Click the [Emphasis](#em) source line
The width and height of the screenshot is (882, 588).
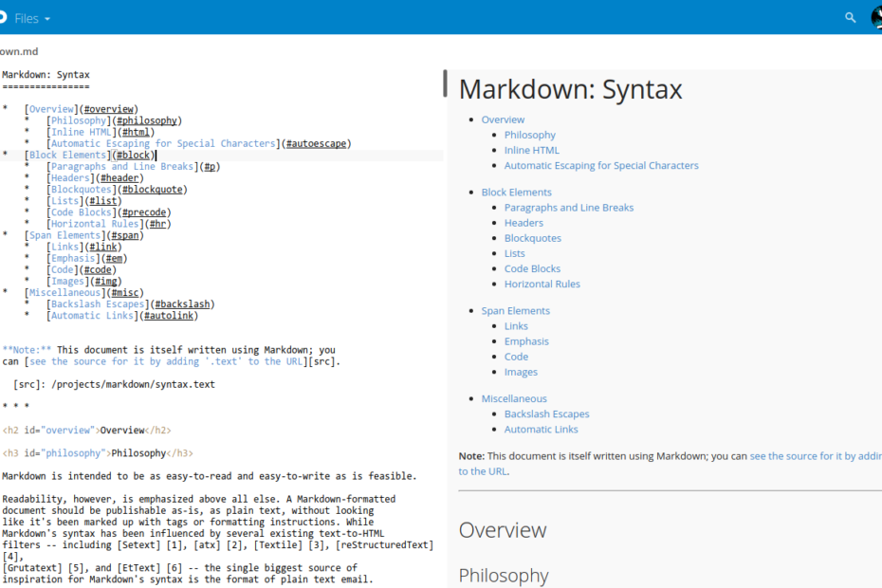pyautogui.click(x=86, y=258)
